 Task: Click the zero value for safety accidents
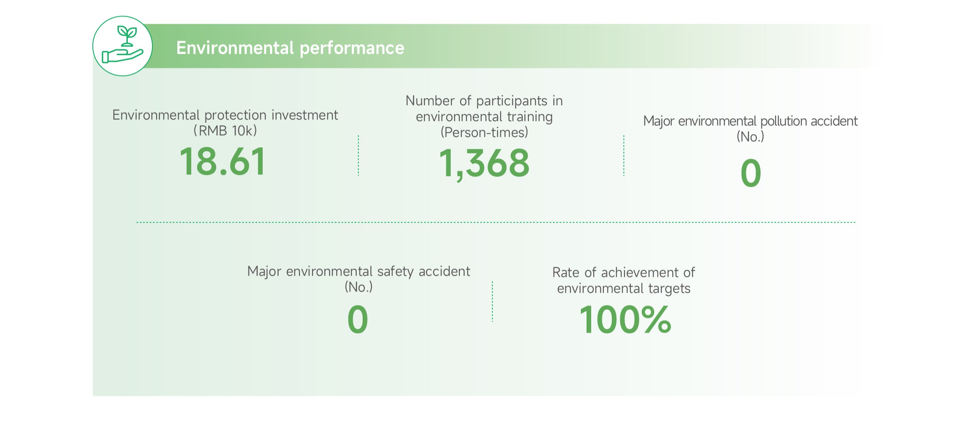[357, 320]
